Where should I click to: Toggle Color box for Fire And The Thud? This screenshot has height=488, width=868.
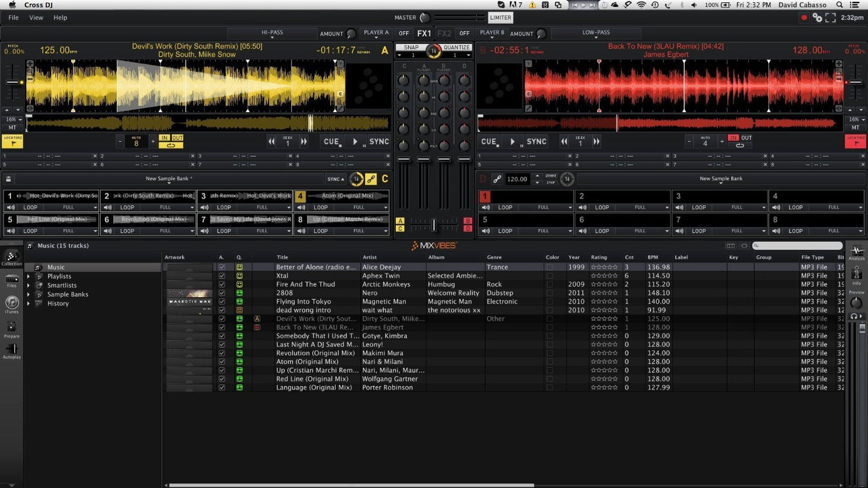tap(549, 284)
